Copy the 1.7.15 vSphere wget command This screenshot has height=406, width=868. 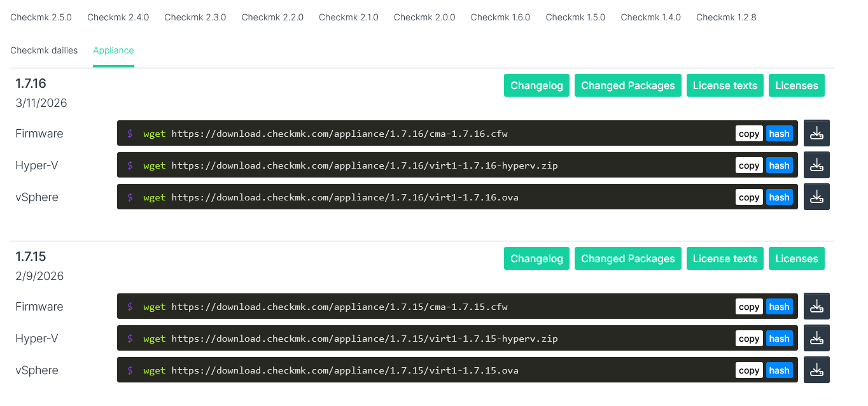pos(749,370)
